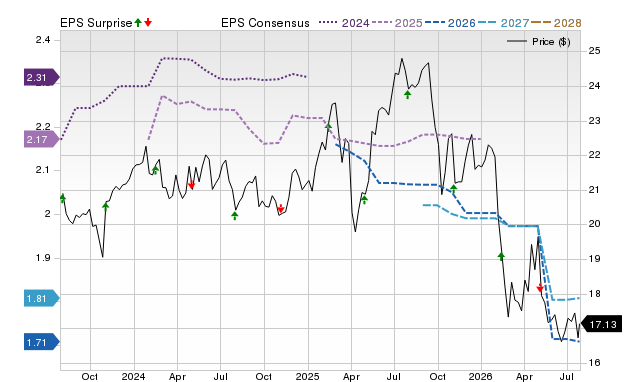This screenshot has height=382, width=640.
Task: Click the 16 label on the price axis
Action: [594, 362]
